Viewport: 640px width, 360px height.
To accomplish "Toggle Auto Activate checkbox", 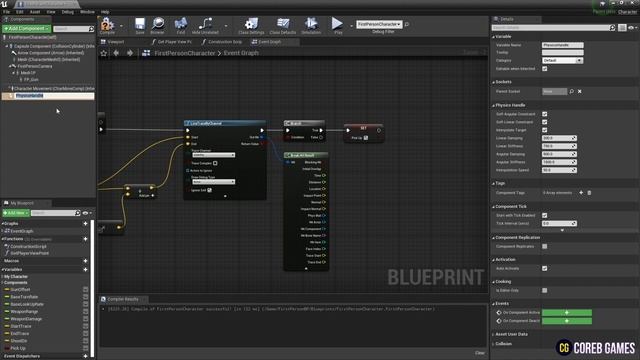I will click(x=544, y=268).
